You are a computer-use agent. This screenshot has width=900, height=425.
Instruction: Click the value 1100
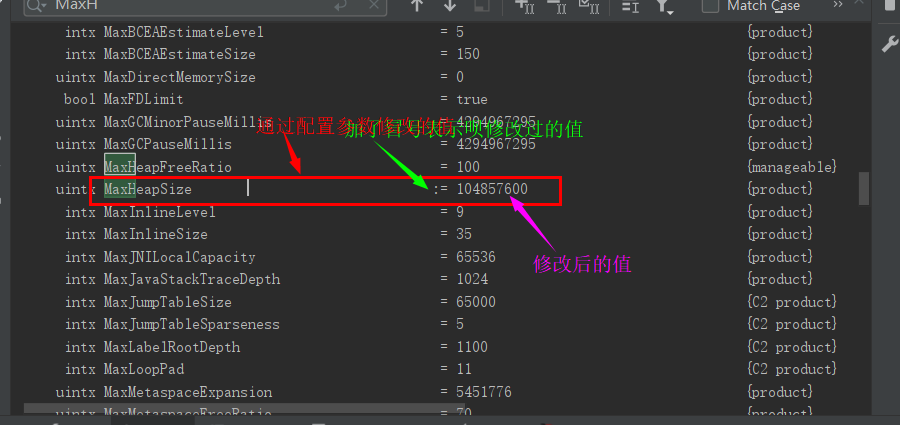472,347
